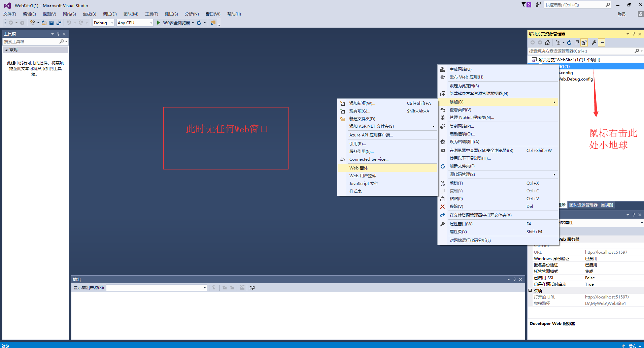Click the Save all icon on toolbar
The width and height of the screenshot is (644, 348).
59,23
